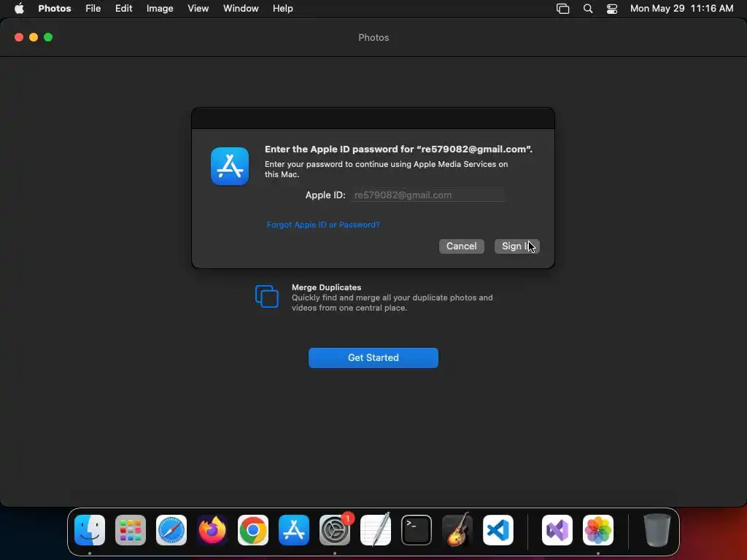The height and width of the screenshot is (560, 747).
Task: Click the Apple ID email field
Action: coord(427,195)
